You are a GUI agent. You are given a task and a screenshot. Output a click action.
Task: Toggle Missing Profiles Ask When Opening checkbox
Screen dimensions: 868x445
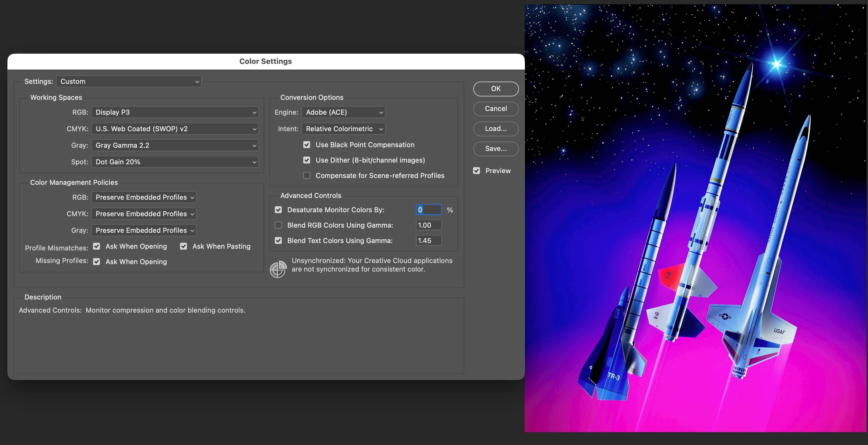pos(97,262)
